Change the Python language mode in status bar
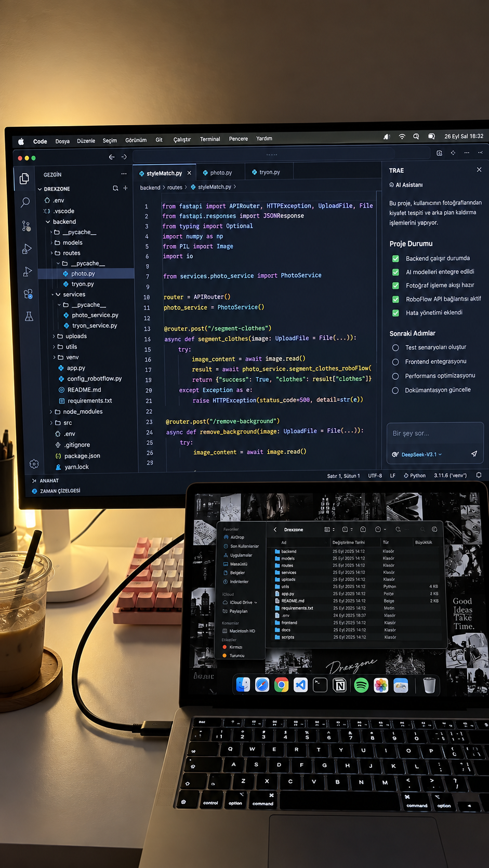 [x=415, y=476]
